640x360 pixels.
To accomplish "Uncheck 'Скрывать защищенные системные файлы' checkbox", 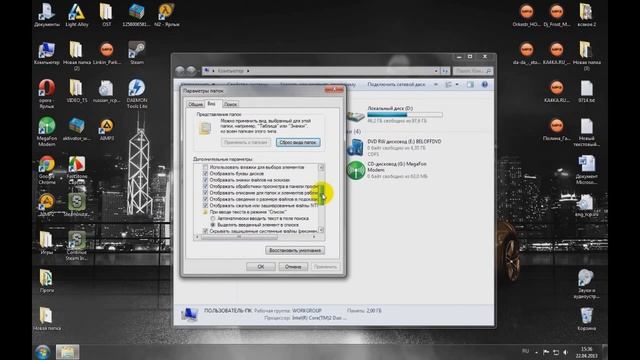I will [205, 231].
